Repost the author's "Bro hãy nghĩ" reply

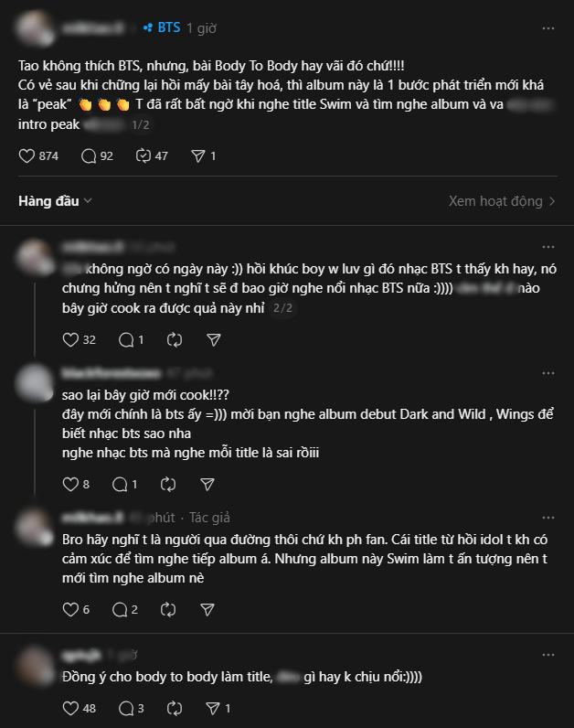[167, 609]
